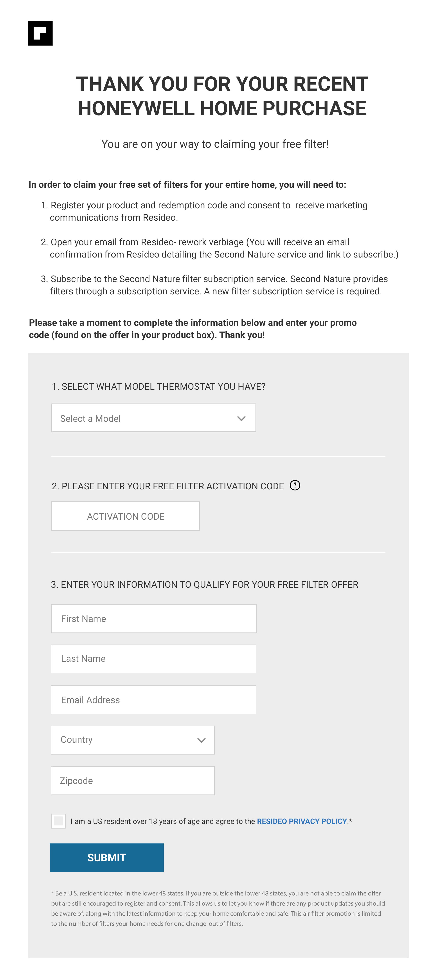Click into the First Name field
The width and height of the screenshot is (439, 980).
point(154,619)
